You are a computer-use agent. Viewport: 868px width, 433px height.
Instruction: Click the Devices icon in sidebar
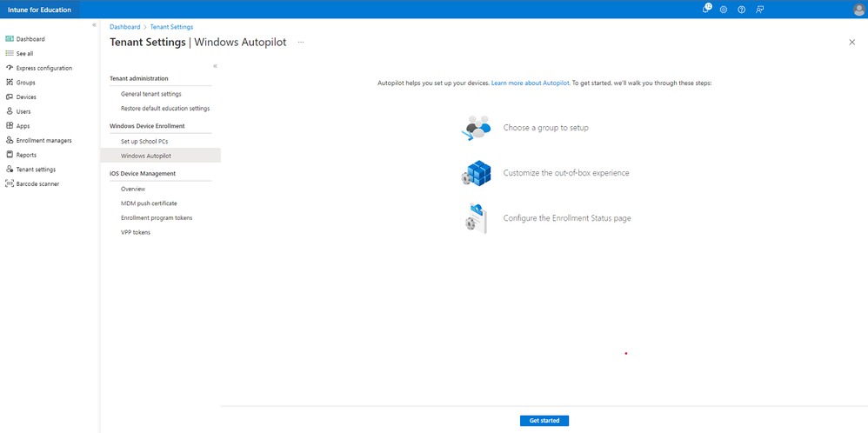[10, 97]
